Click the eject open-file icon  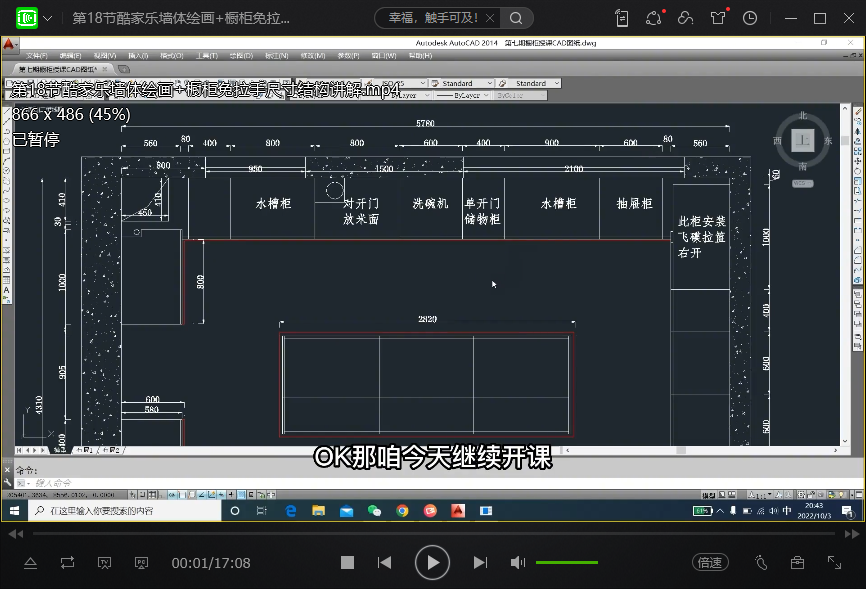tap(30, 563)
